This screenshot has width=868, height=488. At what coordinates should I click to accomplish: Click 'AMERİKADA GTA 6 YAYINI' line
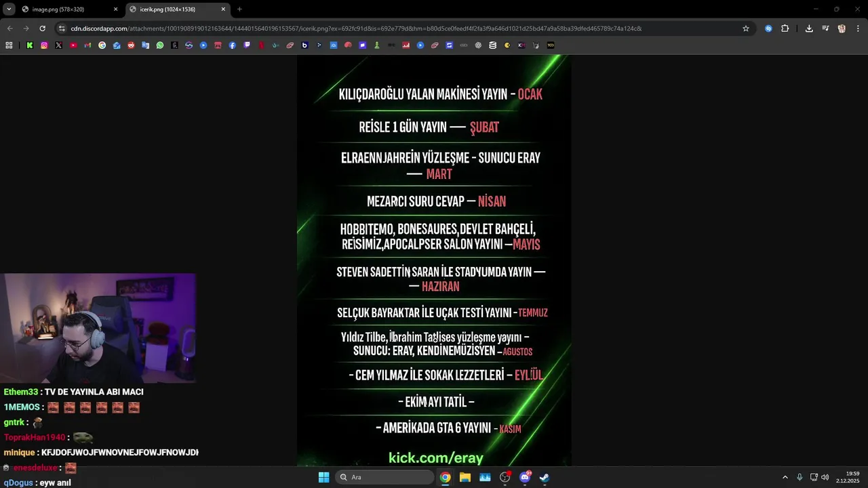point(436,428)
